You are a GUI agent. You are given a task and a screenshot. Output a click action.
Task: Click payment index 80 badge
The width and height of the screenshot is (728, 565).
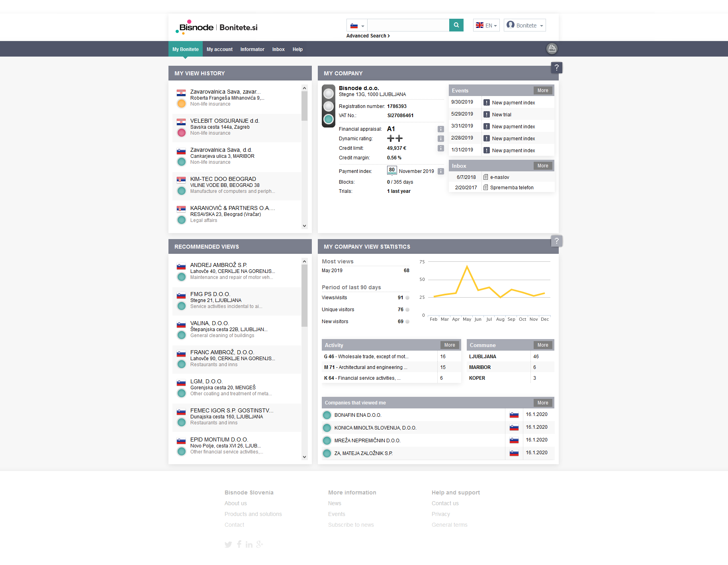pyautogui.click(x=392, y=171)
